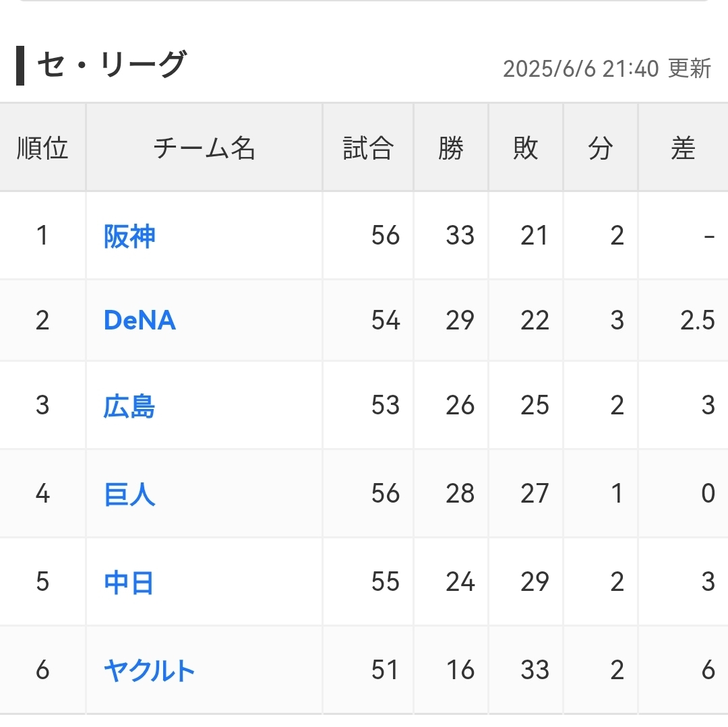Click the セ・リーグ section heading

[111, 66]
